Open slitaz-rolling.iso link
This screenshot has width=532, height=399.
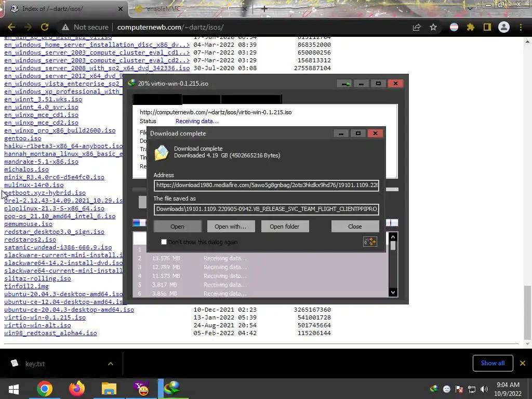(37, 278)
